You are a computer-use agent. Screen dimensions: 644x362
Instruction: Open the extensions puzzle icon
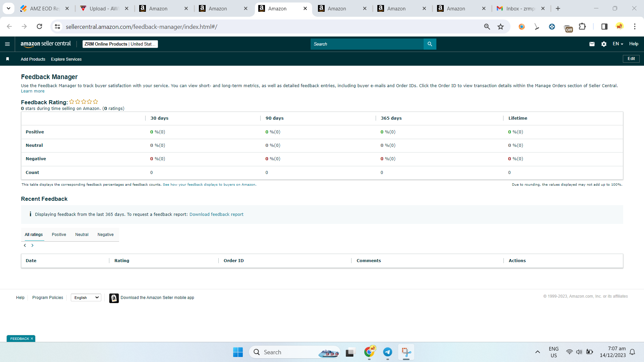coord(583,26)
